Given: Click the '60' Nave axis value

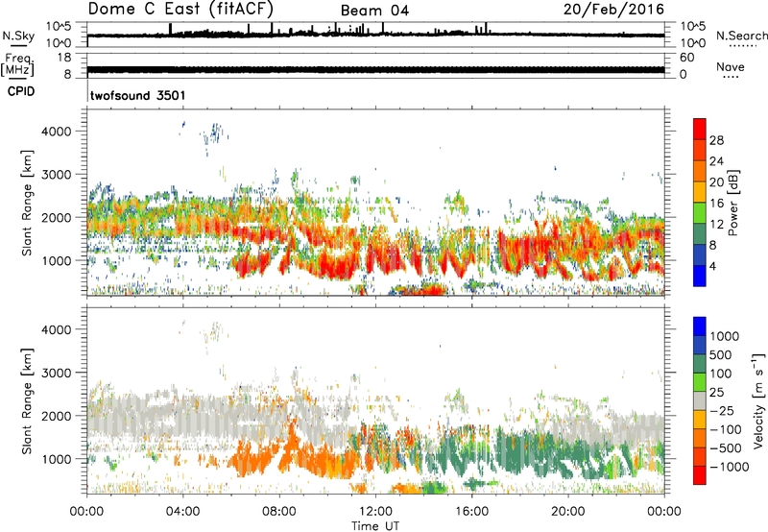Looking at the screenshot, I should (x=686, y=58).
